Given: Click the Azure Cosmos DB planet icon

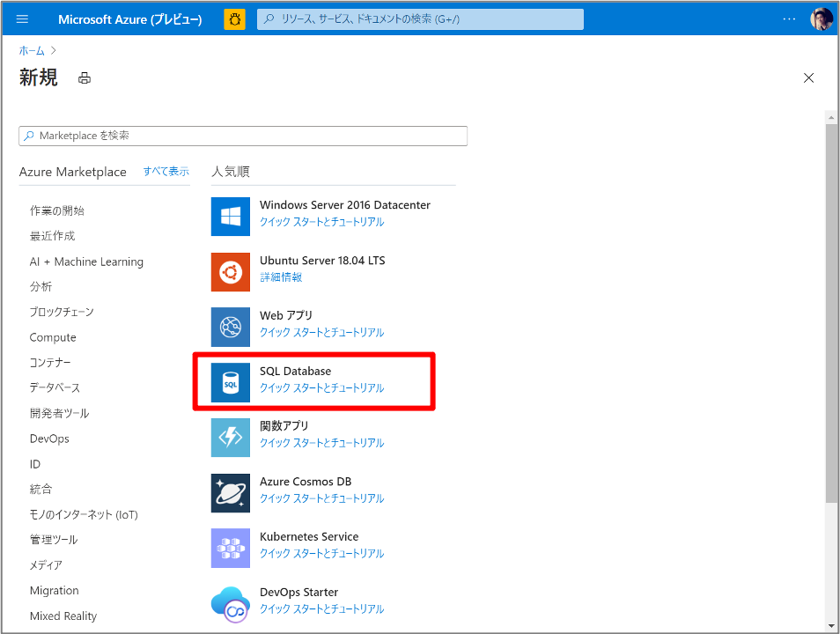Looking at the screenshot, I should pyautogui.click(x=231, y=493).
